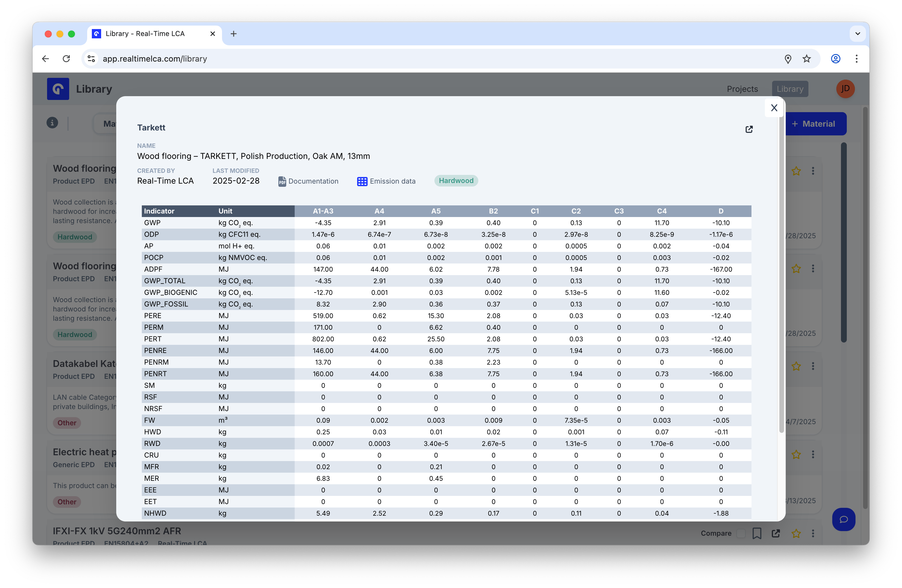Select the Library tab in header

click(790, 89)
